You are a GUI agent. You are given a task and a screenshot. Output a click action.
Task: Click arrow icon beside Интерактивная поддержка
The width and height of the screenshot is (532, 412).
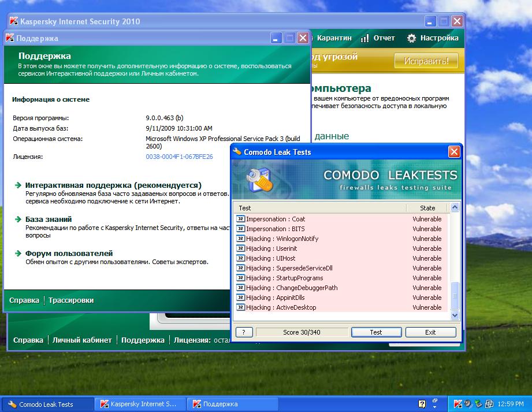coord(18,185)
